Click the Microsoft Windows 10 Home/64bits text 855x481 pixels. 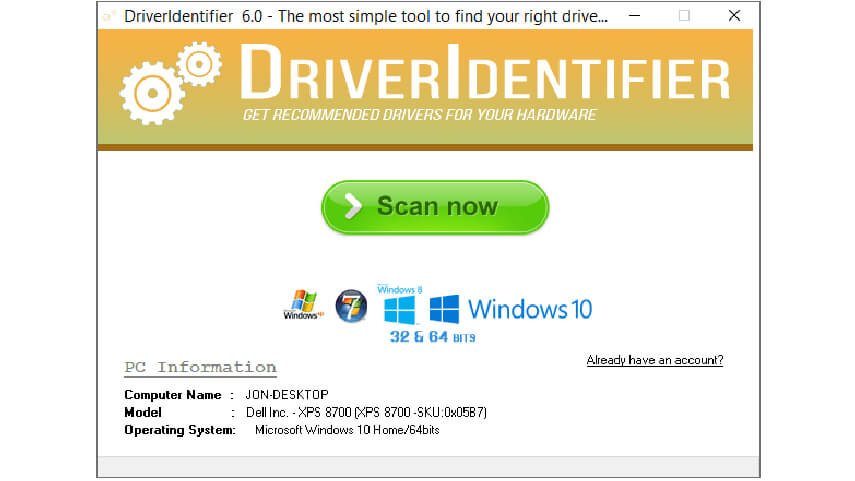click(x=347, y=430)
